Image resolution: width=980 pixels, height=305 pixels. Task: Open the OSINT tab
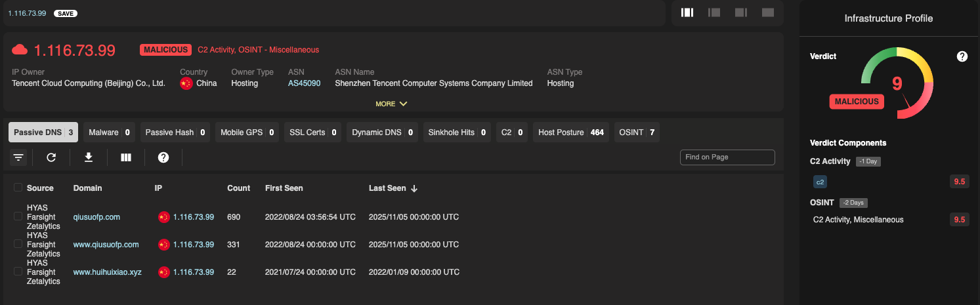[x=636, y=132]
